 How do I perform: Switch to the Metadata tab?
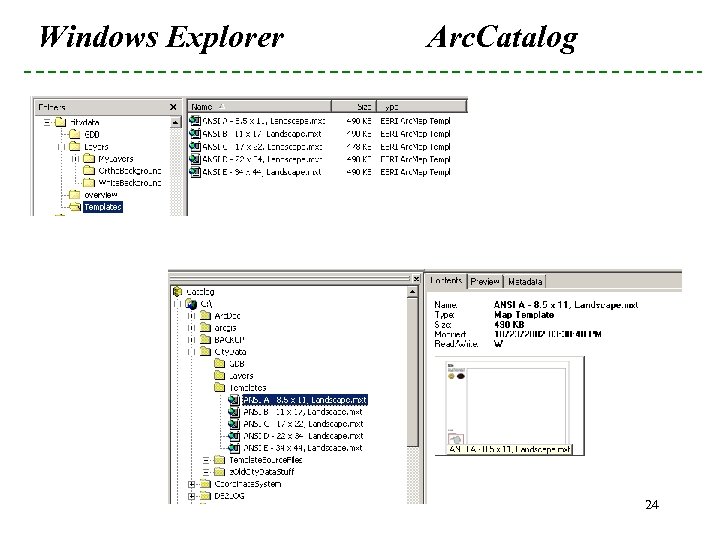[x=525, y=281]
